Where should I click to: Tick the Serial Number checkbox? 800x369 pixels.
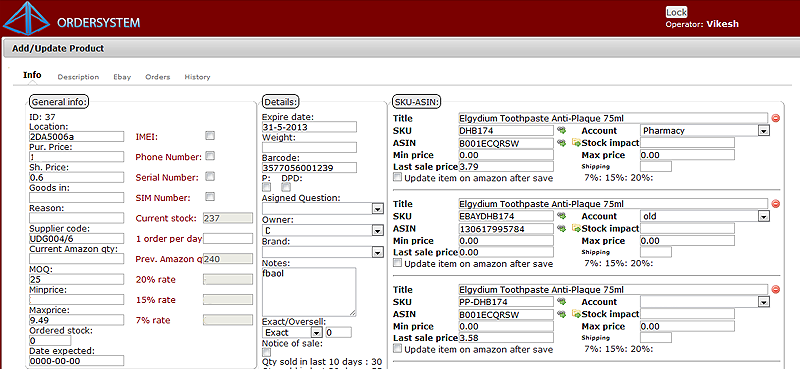[210, 177]
